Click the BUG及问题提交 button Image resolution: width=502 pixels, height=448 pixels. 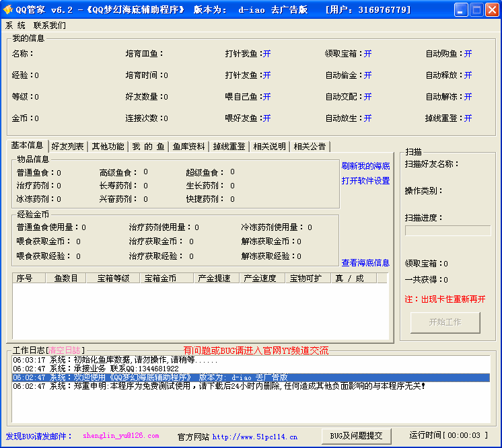357,436
